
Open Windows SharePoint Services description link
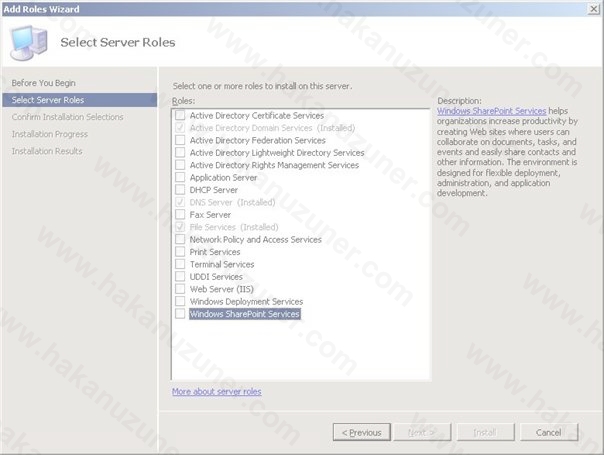point(492,111)
